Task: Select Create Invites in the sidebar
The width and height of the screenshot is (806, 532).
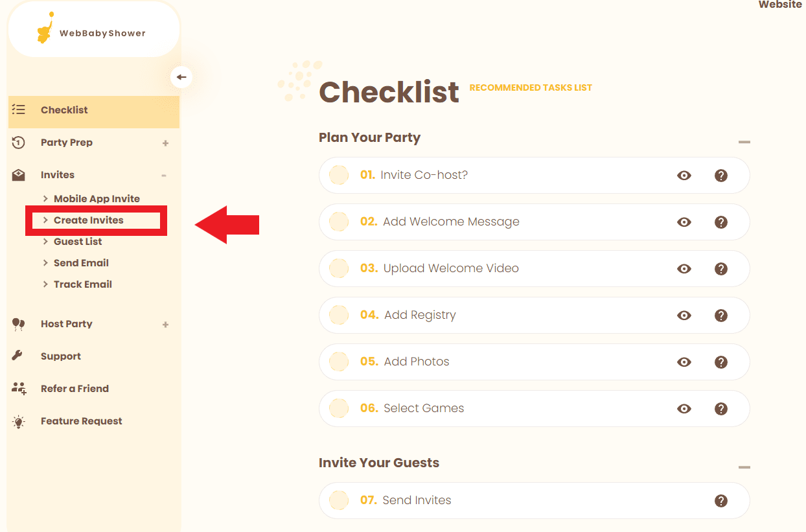Action: click(x=89, y=220)
